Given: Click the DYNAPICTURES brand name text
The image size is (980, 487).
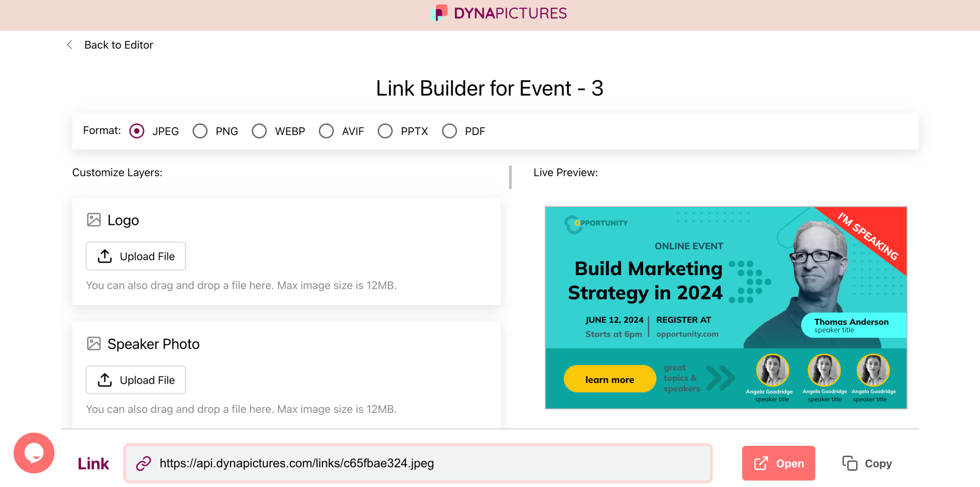Looking at the screenshot, I should pos(510,13).
